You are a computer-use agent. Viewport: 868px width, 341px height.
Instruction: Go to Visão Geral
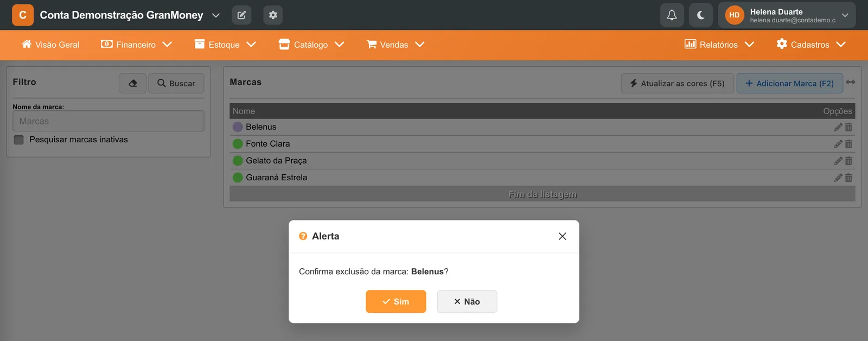click(x=50, y=45)
